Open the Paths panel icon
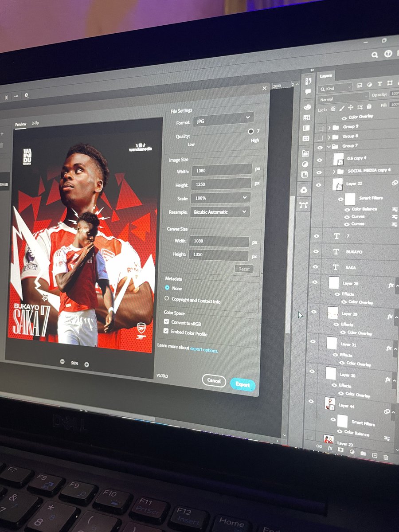This screenshot has height=532, width=399. (304, 205)
